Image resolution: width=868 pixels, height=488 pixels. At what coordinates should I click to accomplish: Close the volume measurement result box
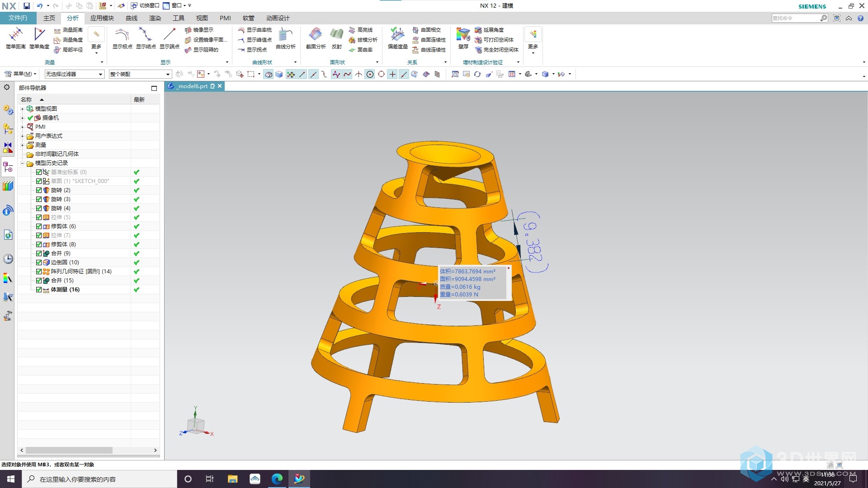pos(508,268)
